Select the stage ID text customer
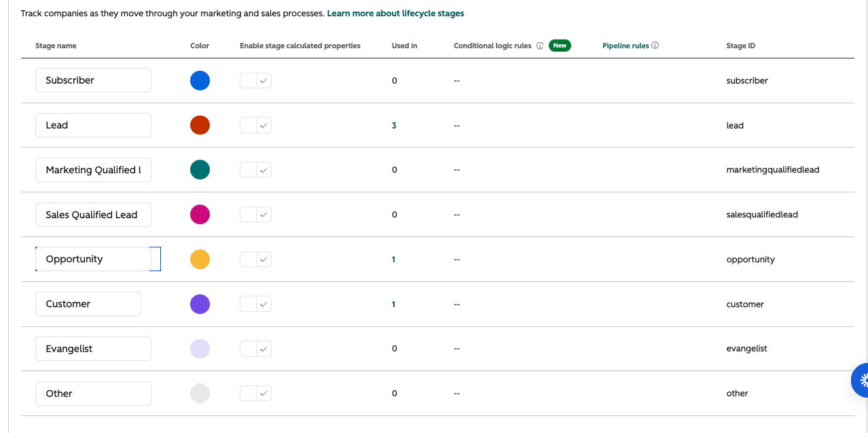This screenshot has width=868, height=433. (x=745, y=305)
